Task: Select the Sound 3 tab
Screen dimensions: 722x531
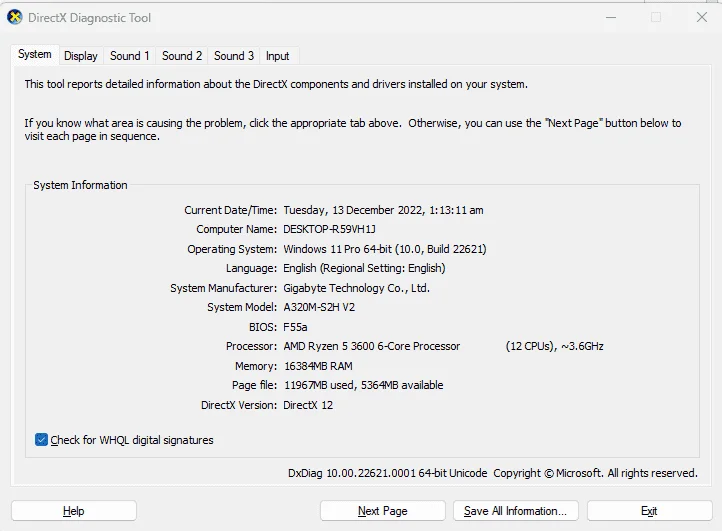Action: pyautogui.click(x=234, y=56)
